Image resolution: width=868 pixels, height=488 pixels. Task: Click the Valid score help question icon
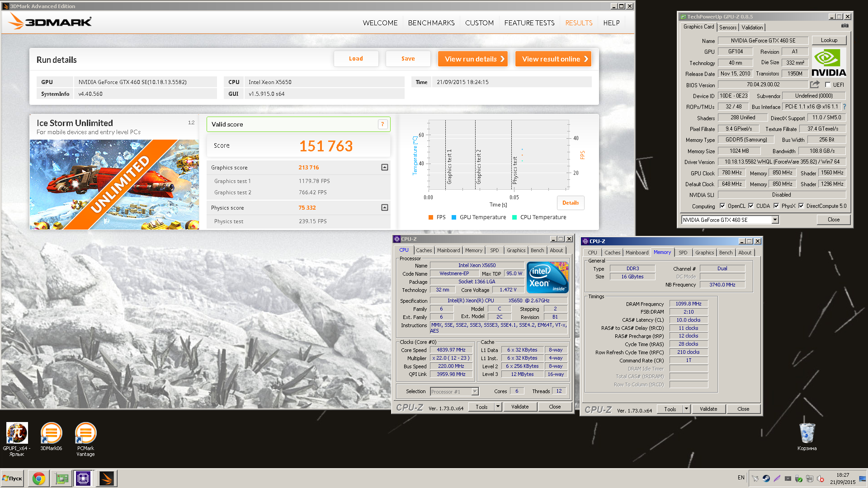coord(382,124)
